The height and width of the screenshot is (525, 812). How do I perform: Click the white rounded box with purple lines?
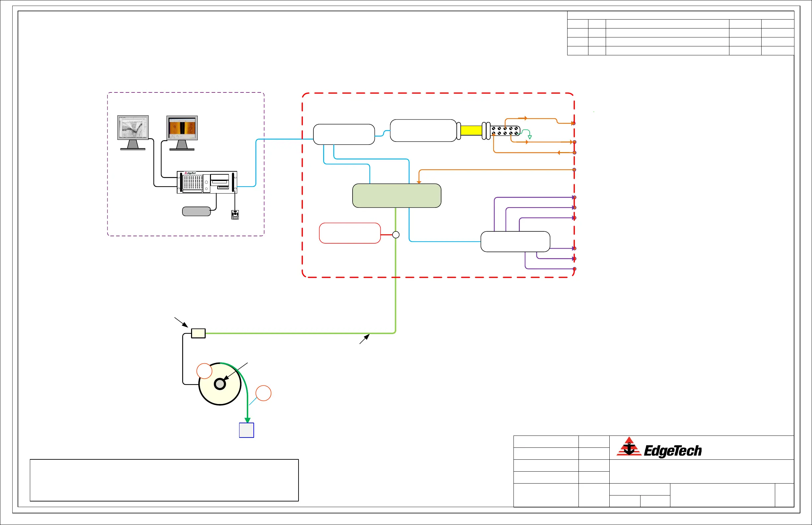(515, 242)
